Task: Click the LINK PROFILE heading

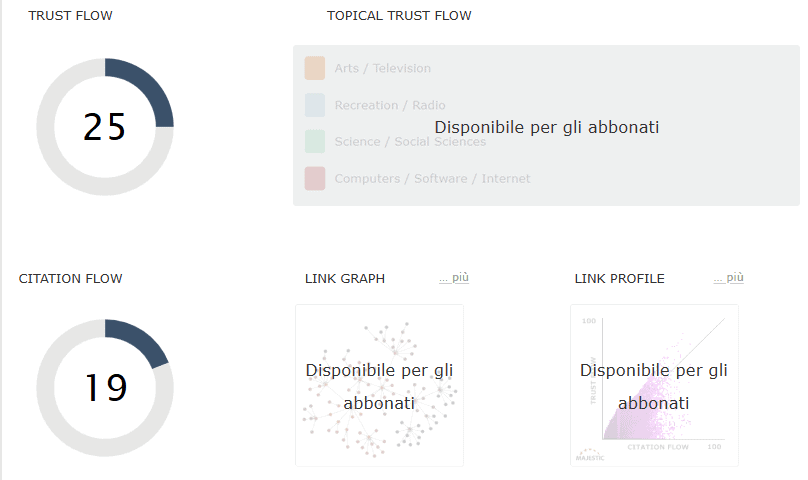Action: (x=620, y=279)
